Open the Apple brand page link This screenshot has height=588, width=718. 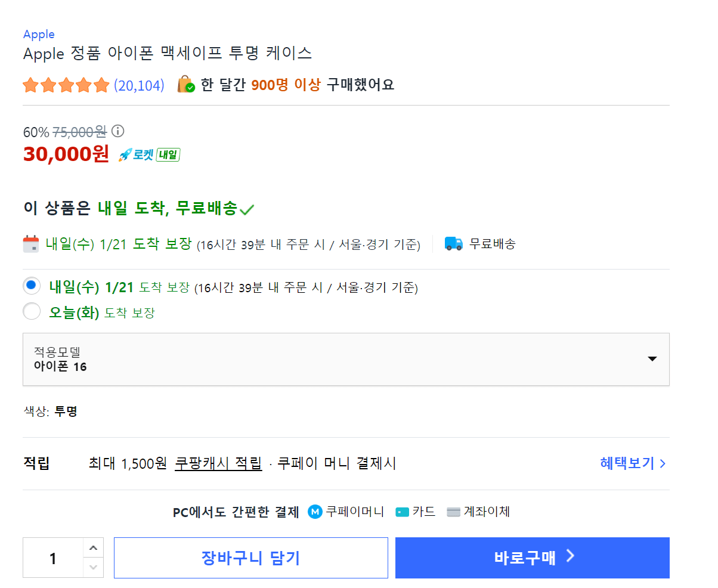click(38, 34)
